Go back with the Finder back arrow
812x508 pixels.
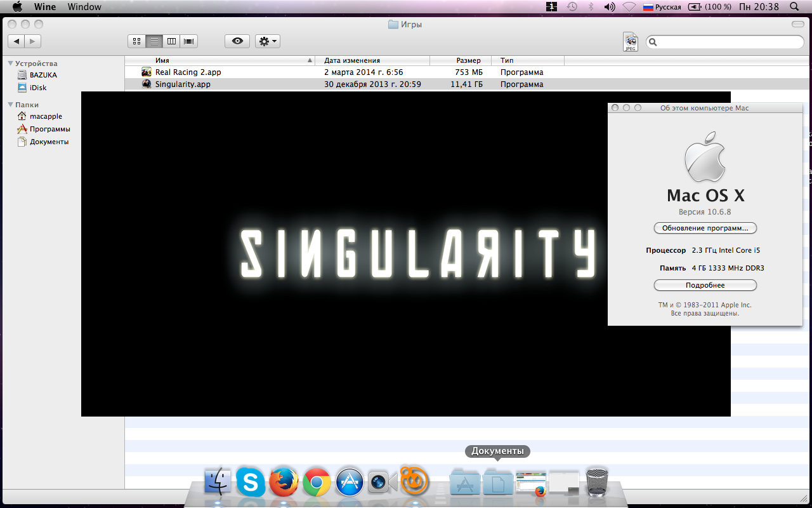pyautogui.click(x=16, y=41)
